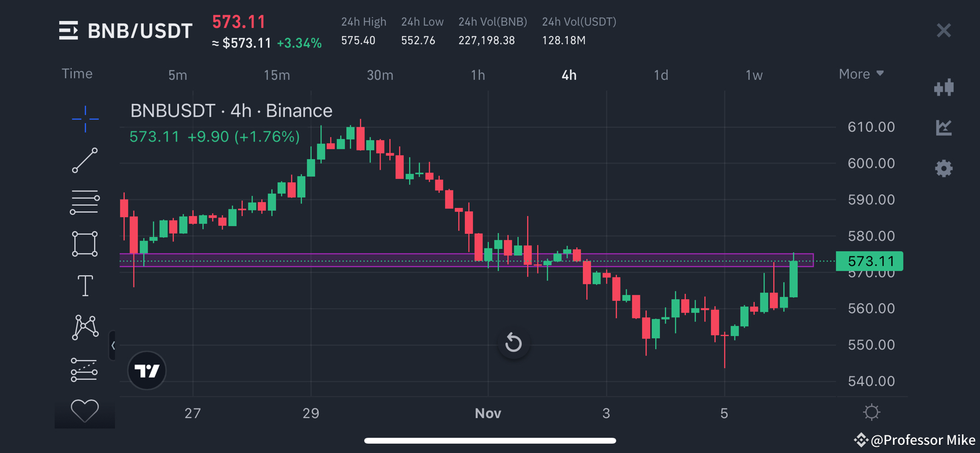Open chart settings via gear icon
The height and width of the screenshot is (453, 980).
[x=944, y=169]
